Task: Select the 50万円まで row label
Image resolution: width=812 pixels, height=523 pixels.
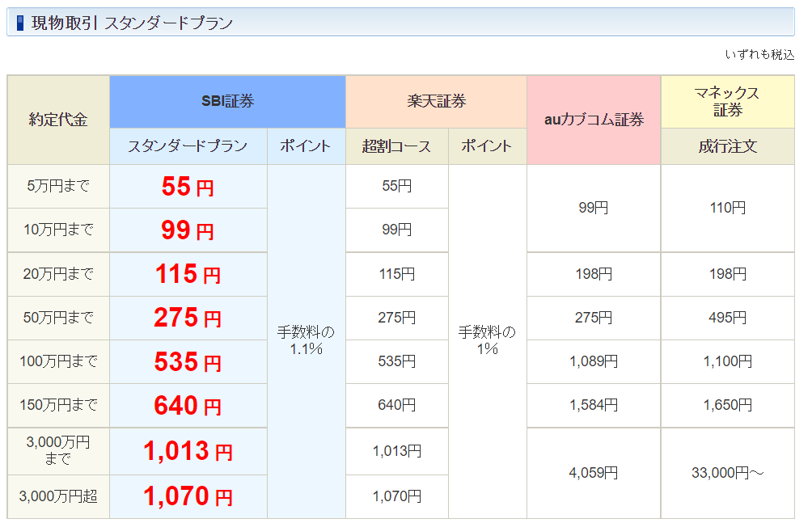Action: click(58, 318)
